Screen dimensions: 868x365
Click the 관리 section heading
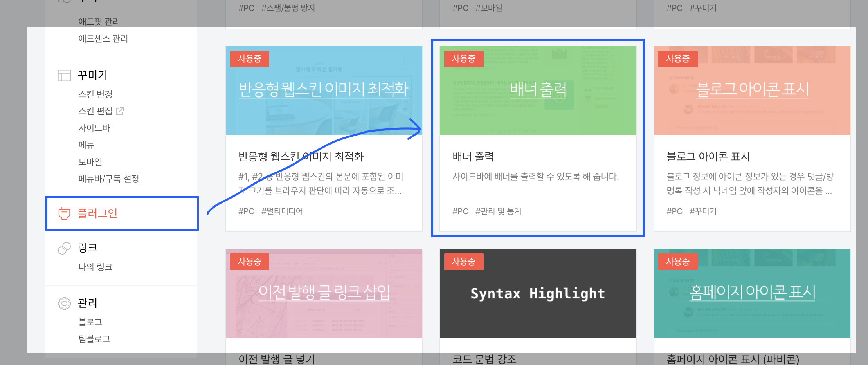point(88,303)
